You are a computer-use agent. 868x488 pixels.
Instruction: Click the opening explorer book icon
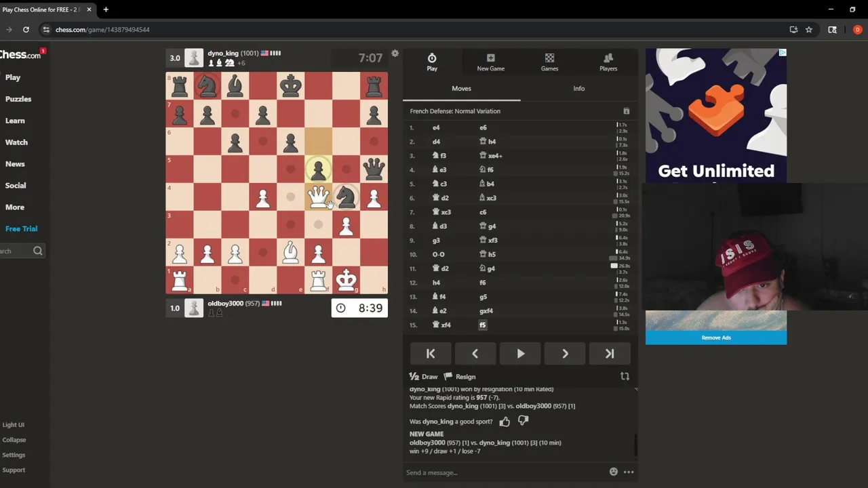pyautogui.click(x=626, y=111)
